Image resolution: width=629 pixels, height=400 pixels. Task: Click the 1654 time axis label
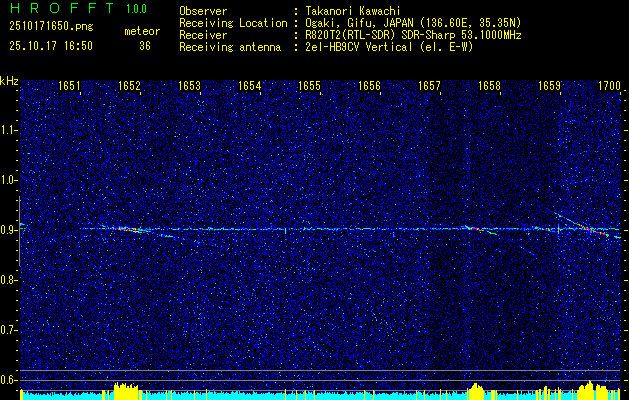pyautogui.click(x=249, y=85)
